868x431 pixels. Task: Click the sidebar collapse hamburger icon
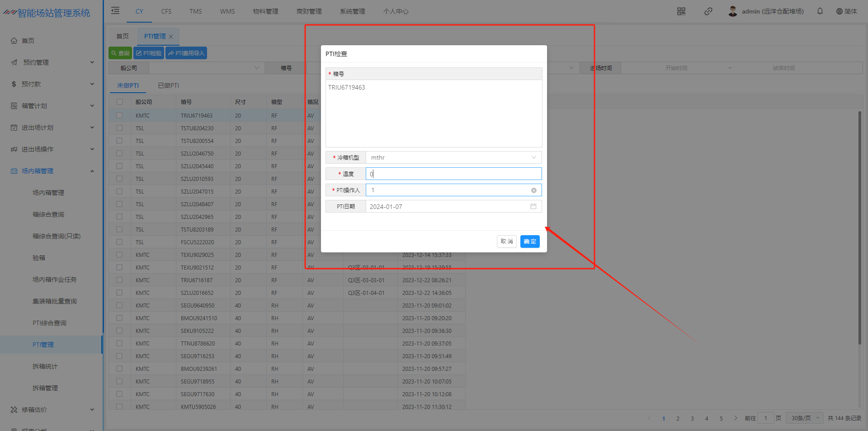(x=115, y=11)
